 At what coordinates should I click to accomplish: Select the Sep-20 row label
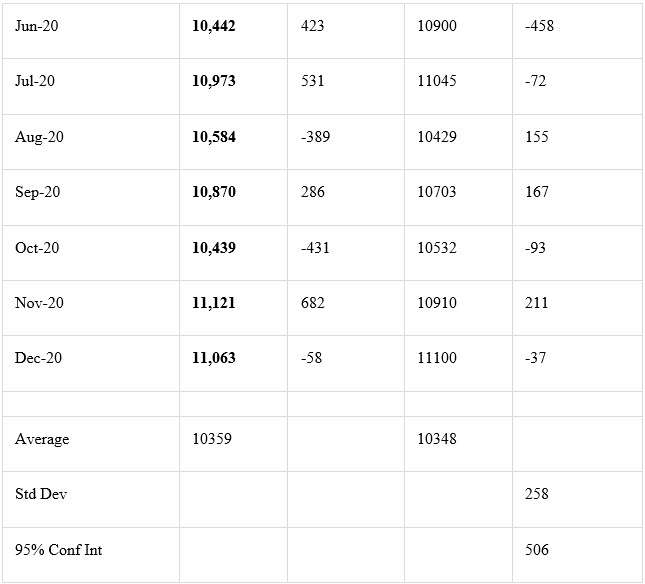[x=37, y=192]
